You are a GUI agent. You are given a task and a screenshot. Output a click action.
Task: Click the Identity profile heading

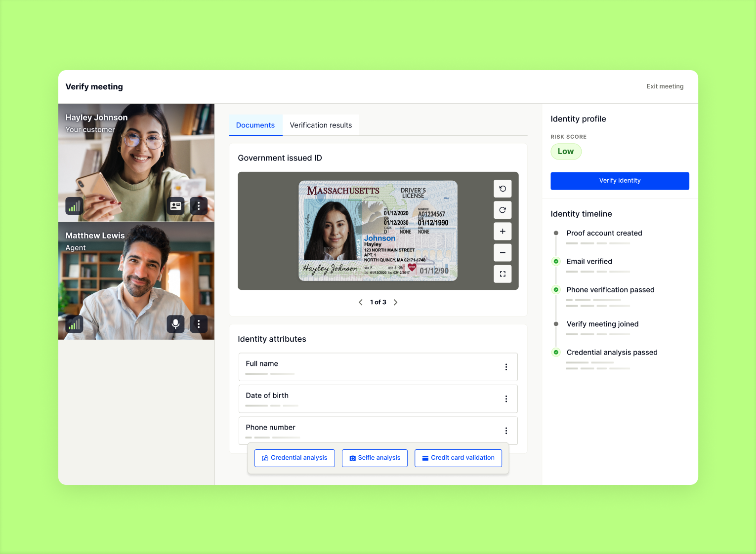point(578,119)
